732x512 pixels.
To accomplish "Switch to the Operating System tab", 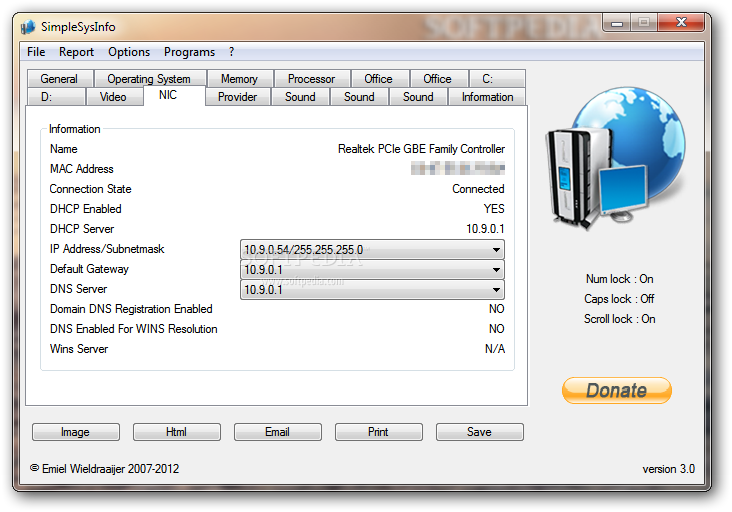I will click(149, 78).
